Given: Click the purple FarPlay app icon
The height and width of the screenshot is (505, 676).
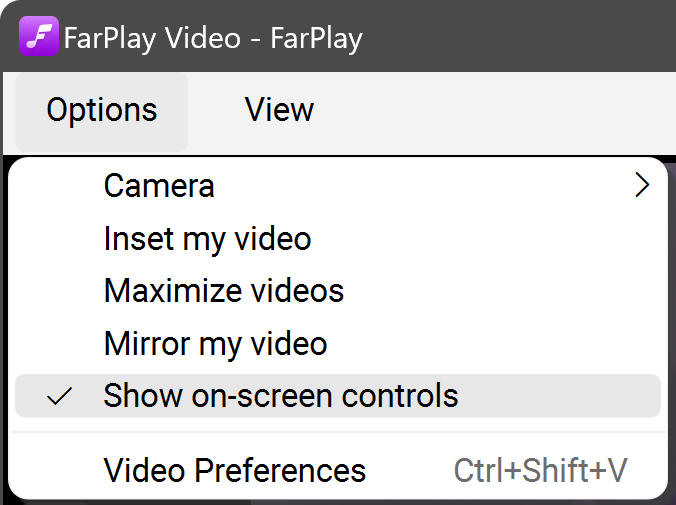Looking at the screenshot, I should [38, 37].
